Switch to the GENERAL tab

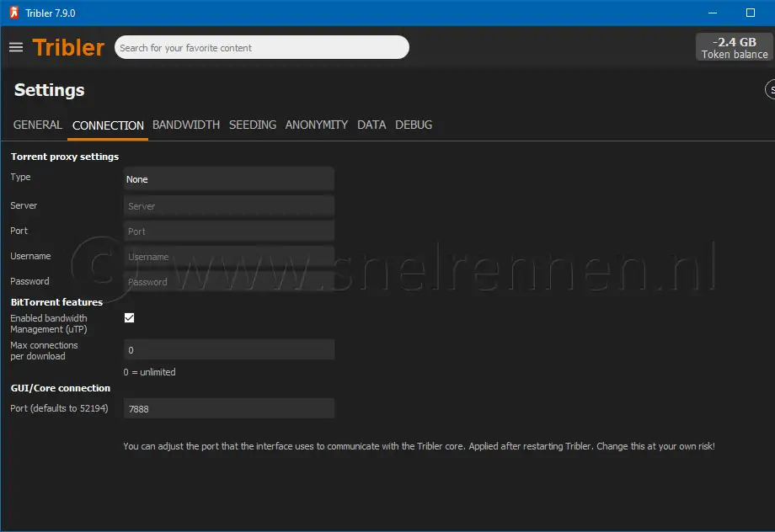click(38, 125)
